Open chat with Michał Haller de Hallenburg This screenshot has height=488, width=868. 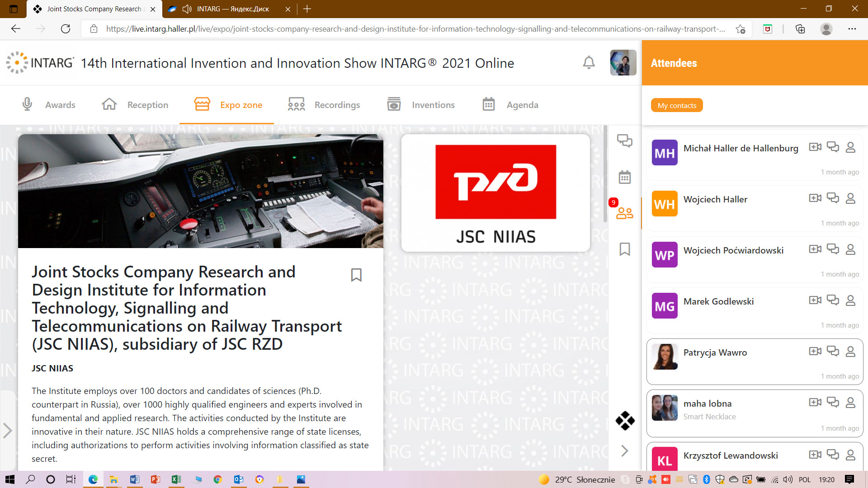point(833,147)
